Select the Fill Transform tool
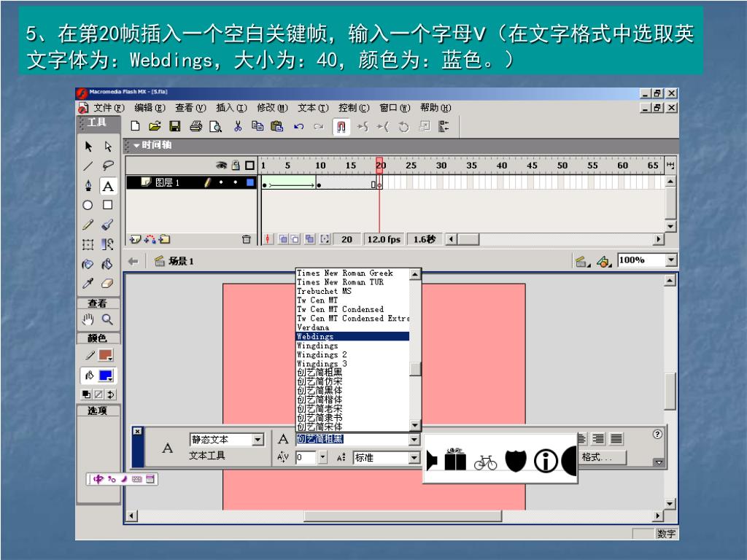Image resolution: width=747 pixels, height=560 pixels. [108, 244]
